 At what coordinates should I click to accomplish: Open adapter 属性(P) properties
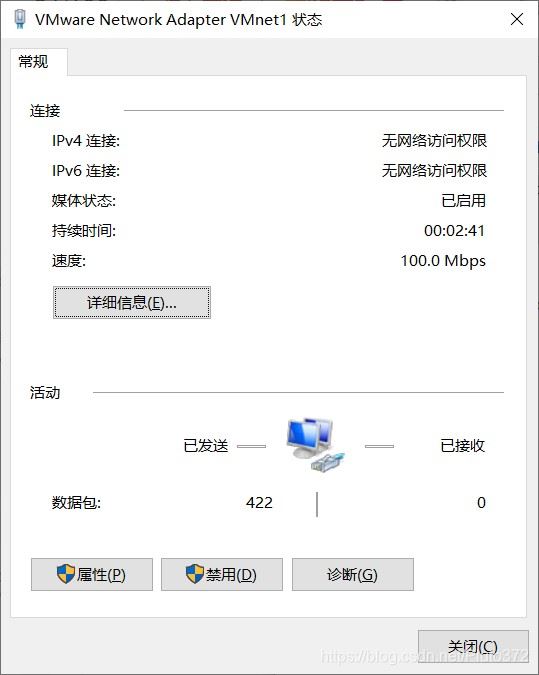92,574
